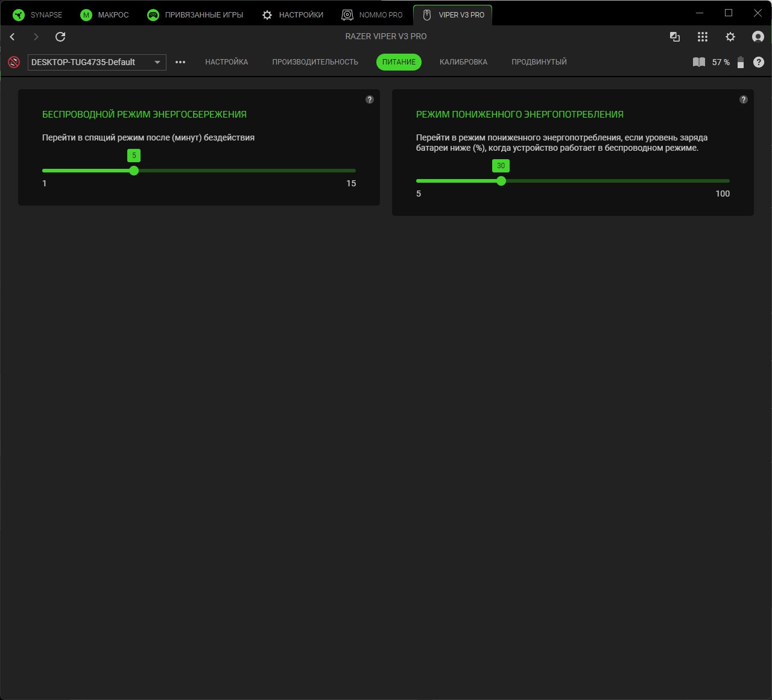Select the ПИТАНИЕ subtab
Screen dimensions: 772x700
coord(399,62)
